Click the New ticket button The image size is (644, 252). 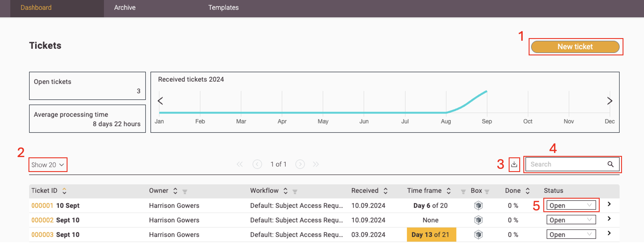[x=575, y=47]
